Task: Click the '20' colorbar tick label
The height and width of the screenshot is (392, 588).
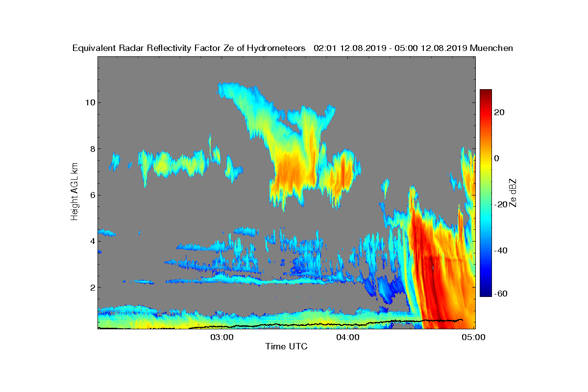Action: (x=500, y=112)
